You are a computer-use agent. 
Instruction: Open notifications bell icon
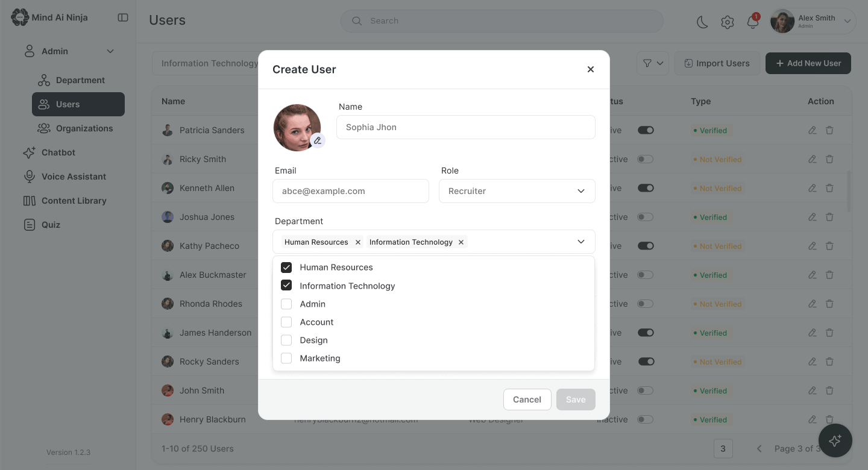click(x=752, y=22)
